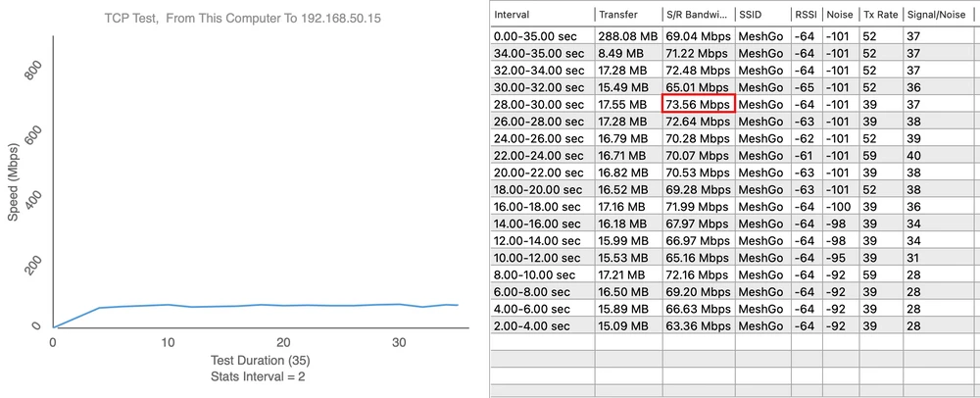980x398 pixels.
Task: Select the 22.00-24.00 sec interval row
Action: tap(541, 155)
